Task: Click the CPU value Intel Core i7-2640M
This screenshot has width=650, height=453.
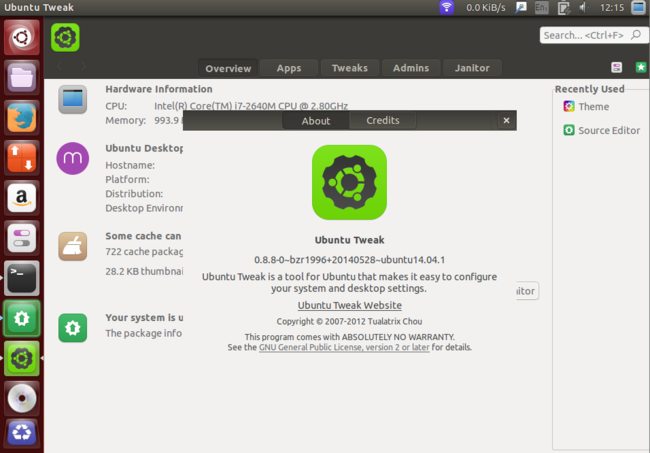Action: pyautogui.click(x=251, y=106)
